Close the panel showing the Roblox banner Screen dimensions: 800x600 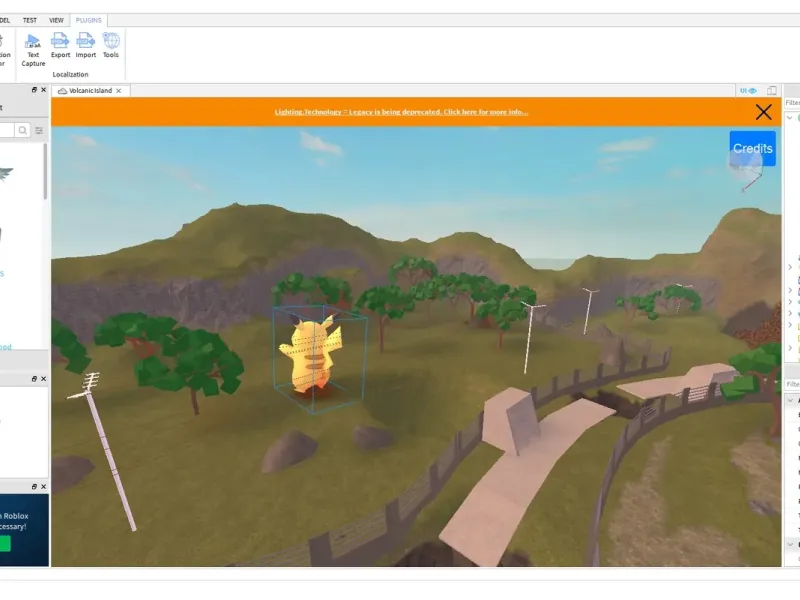(43, 487)
